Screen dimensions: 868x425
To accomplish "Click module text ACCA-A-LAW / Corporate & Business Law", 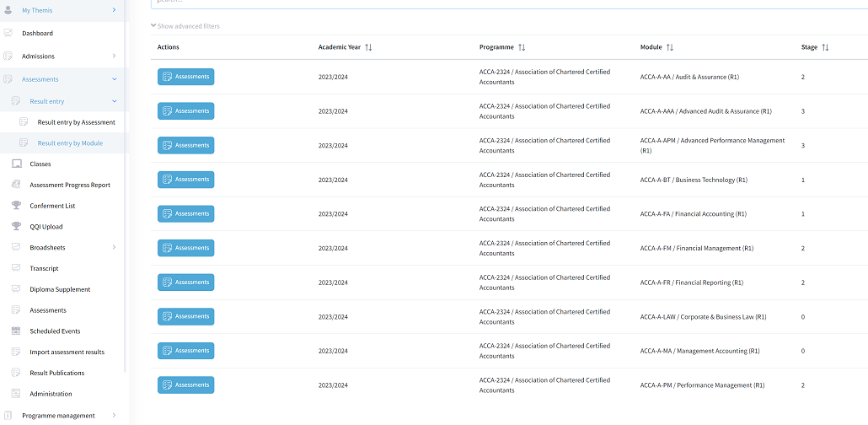I will [x=703, y=317].
